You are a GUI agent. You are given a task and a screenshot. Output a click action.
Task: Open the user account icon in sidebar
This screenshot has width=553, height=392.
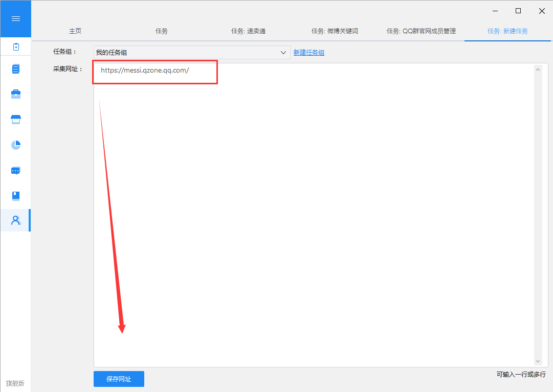click(15, 220)
